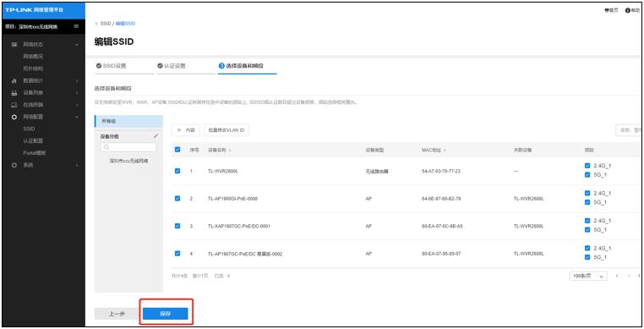Select 深圳市xxx无线网络 device group
Image resolution: width=644 pixels, height=329 pixels.
pyautogui.click(x=128, y=162)
